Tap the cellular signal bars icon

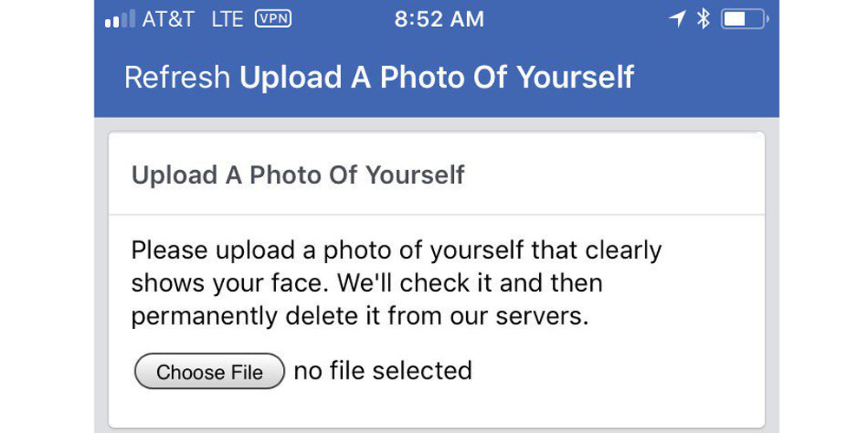pyautogui.click(x=120, y=19)
